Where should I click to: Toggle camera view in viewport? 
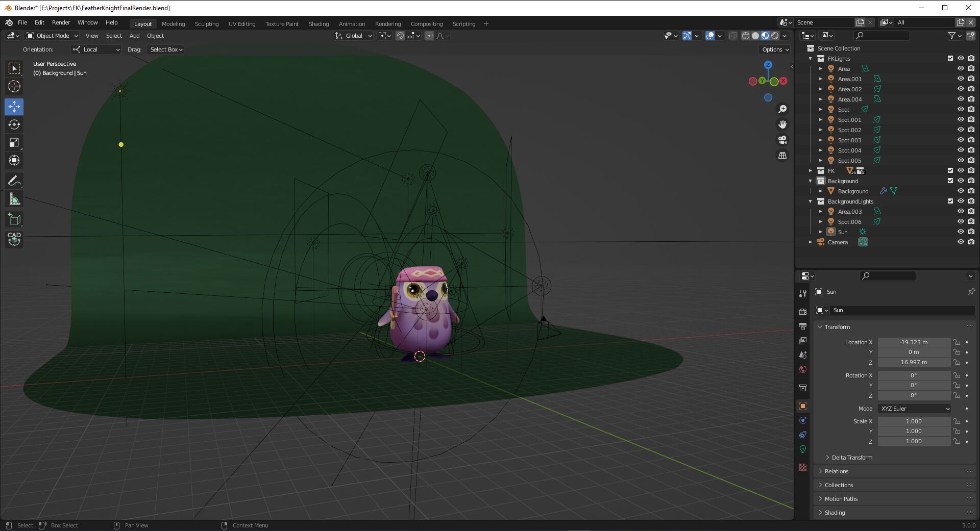tap(782, 140)
